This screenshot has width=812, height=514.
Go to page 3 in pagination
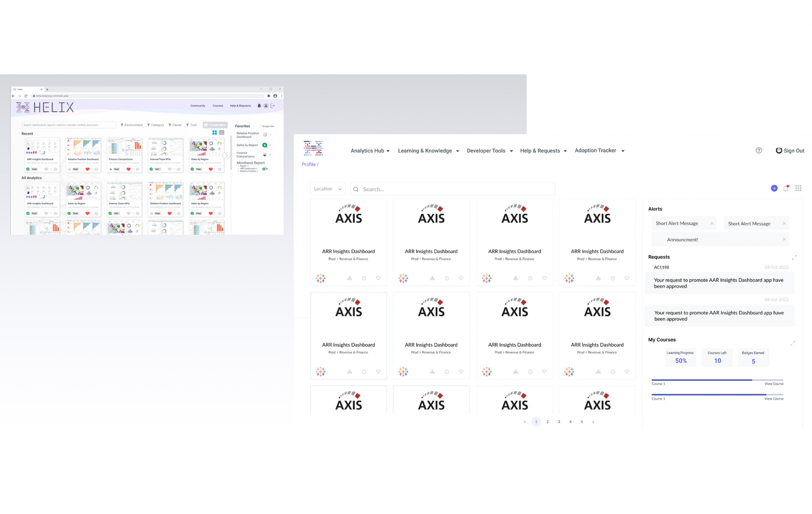point(559,422)
